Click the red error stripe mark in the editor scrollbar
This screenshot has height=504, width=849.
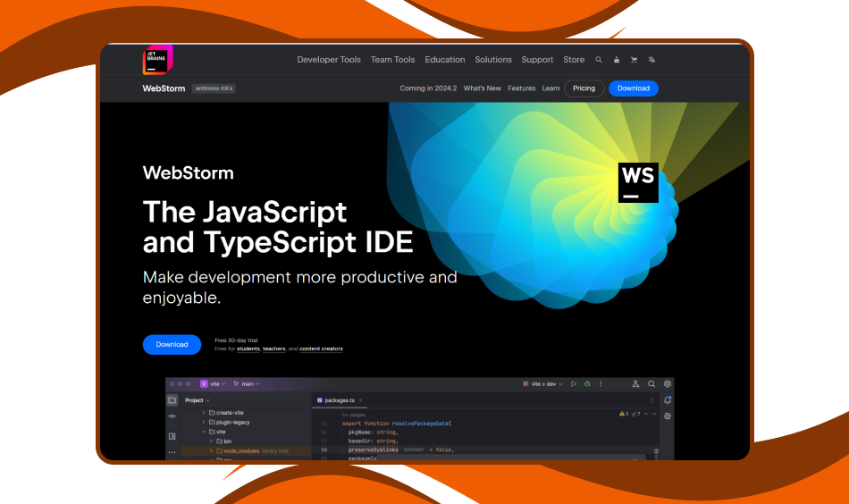656,451
